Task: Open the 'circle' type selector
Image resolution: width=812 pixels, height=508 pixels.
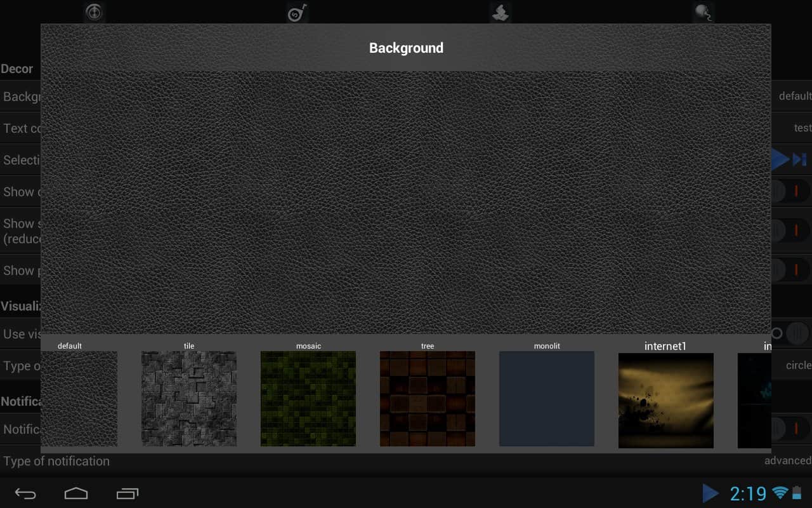Action: 798,365
